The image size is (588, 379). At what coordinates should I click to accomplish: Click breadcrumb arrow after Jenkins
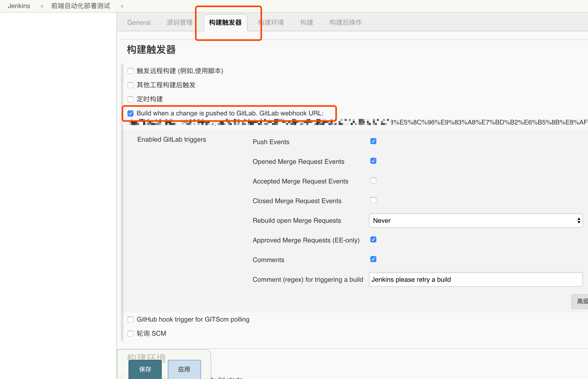42,6
